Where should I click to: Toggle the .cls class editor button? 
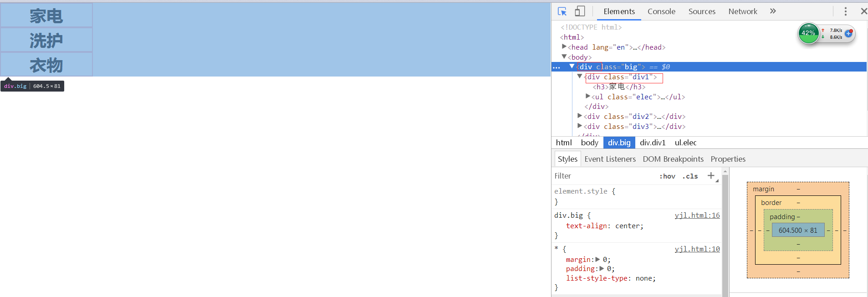pyautogui.click(x=690, y=176)
